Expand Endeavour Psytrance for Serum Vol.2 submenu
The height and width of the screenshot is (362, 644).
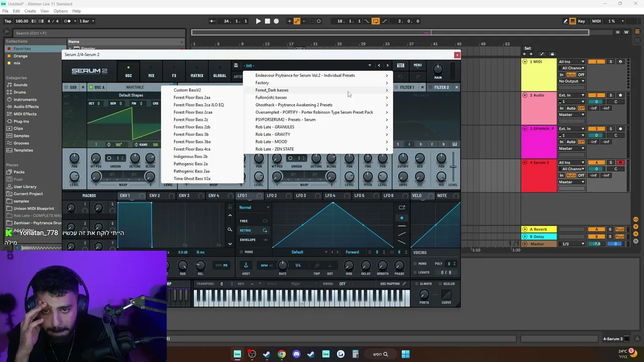point(317,75)
